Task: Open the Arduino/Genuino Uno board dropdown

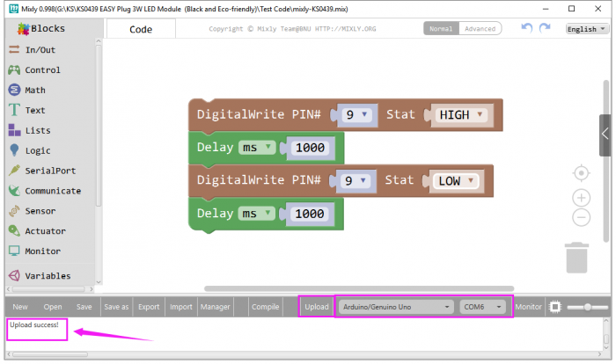Action: [395, 307]
